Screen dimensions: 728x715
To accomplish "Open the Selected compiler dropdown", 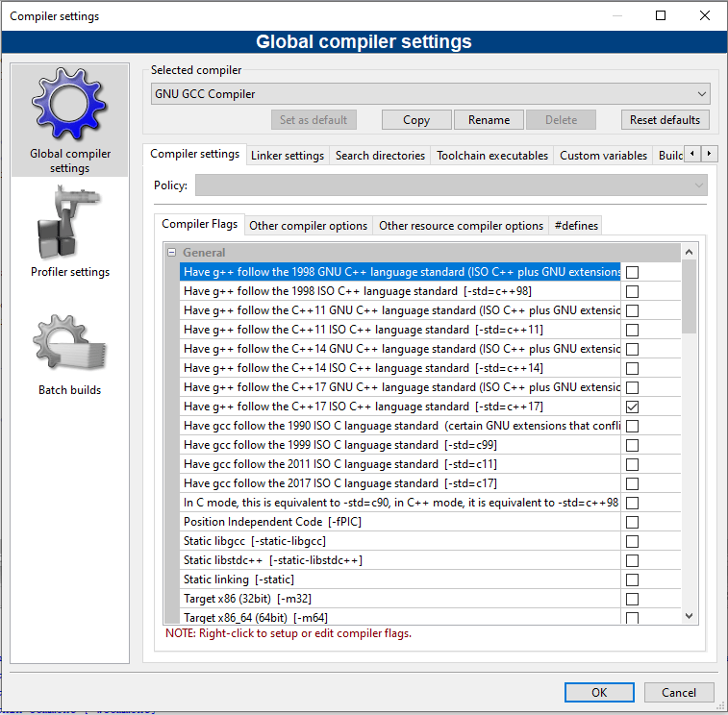I will coord(431,94).
